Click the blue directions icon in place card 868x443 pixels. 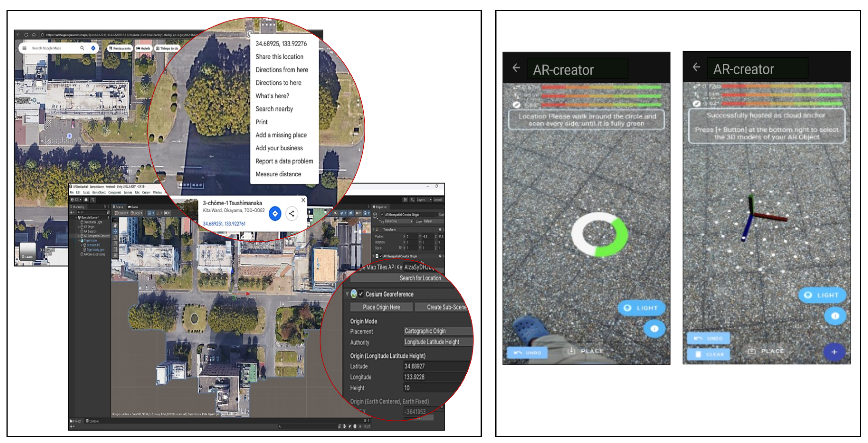coord(275,214)
